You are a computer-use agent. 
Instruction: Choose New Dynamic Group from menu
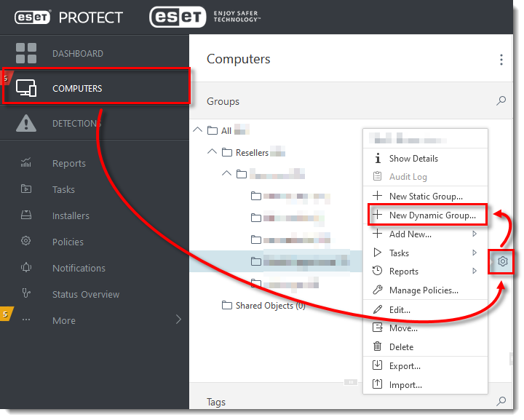(x=426, y=215)
